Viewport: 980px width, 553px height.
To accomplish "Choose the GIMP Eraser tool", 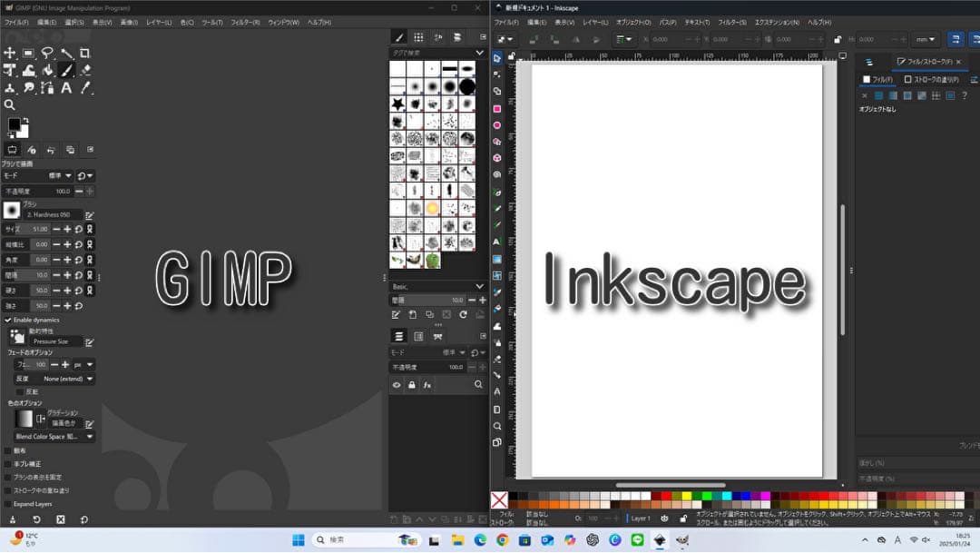I will point(85,70).
